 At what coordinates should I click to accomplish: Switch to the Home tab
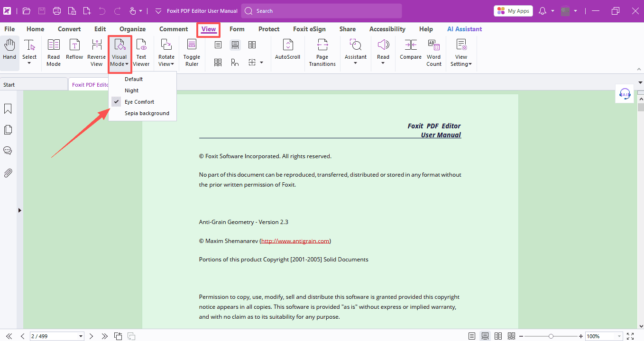(36, 29)
